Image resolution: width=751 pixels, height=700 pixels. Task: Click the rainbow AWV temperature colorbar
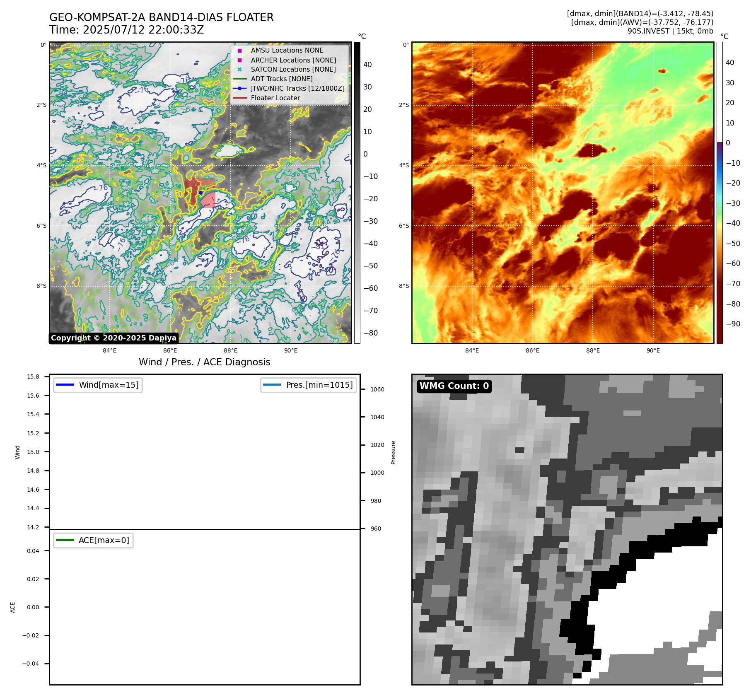pos(720,193)
